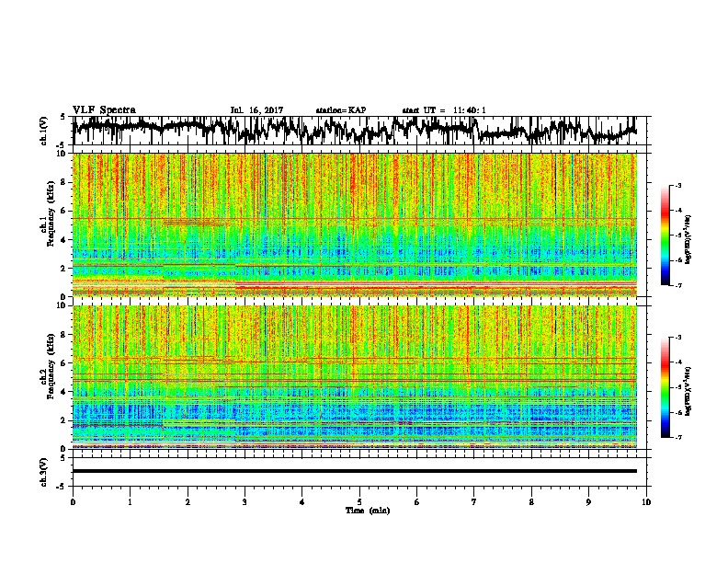The image size is (728, 563).
Task: Click the ch.2 spectrogram panel
Action: [x=355, y=377]
